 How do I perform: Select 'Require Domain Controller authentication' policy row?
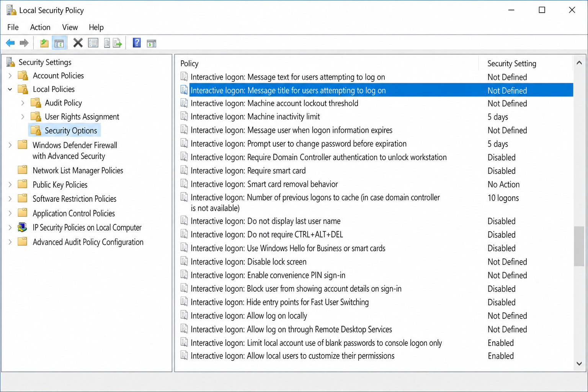point(376,157)
